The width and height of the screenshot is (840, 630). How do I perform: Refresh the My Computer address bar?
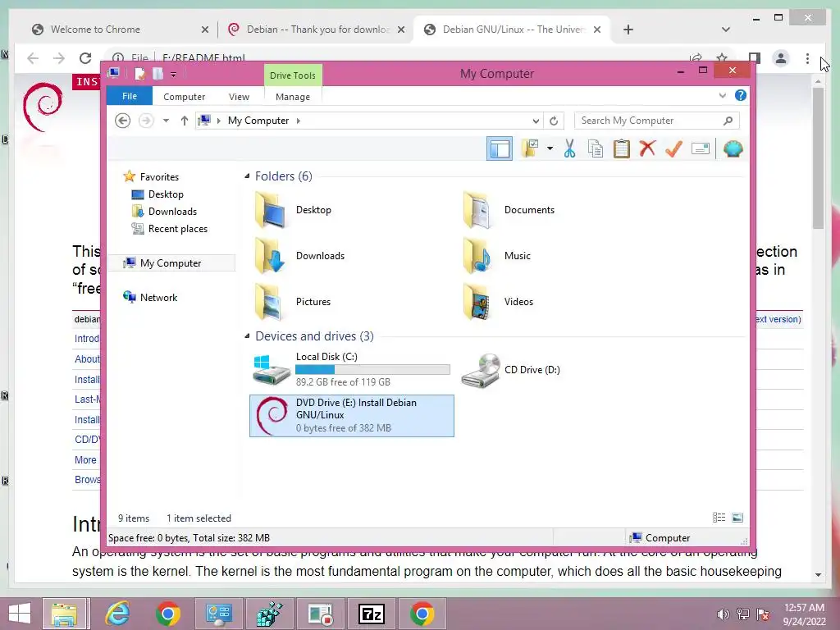click(554, 121)
